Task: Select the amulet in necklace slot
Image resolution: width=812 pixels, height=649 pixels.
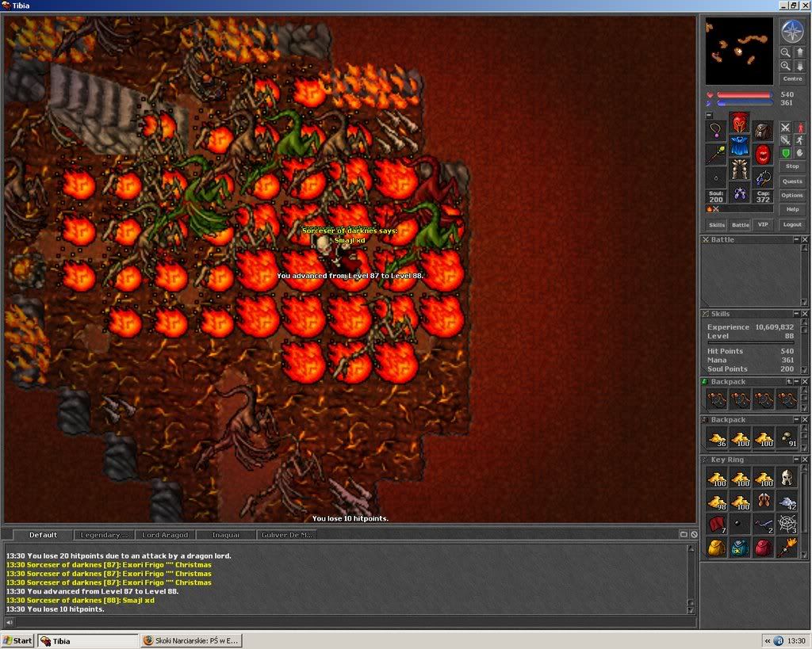Action: [716, 131]
